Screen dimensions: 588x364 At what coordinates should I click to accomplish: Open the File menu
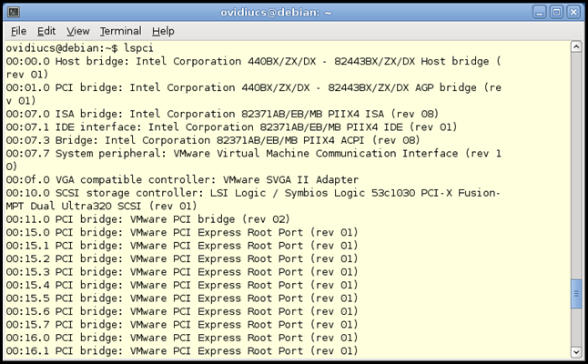pyautogui.click(x=18, y=31)
